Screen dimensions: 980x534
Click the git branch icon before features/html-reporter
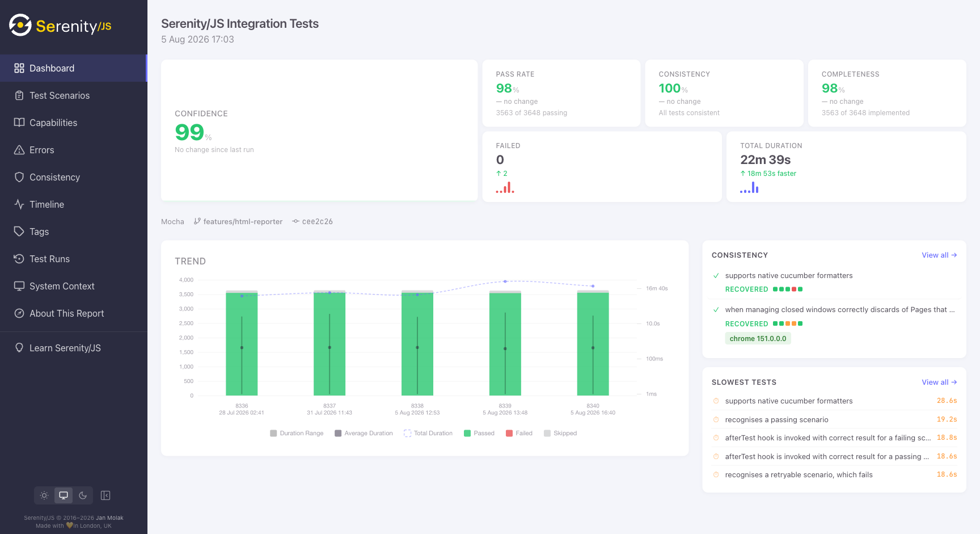click(197, 221)
